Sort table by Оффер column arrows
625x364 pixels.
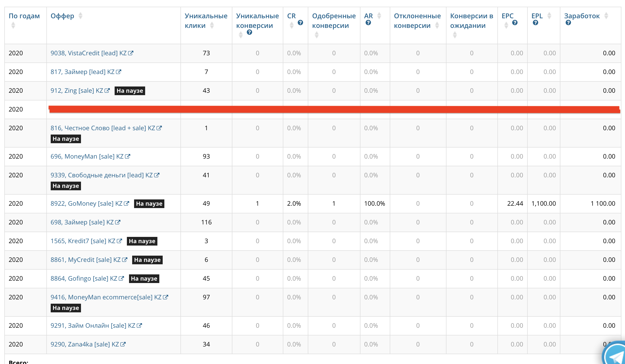click(x=80, y=16)
